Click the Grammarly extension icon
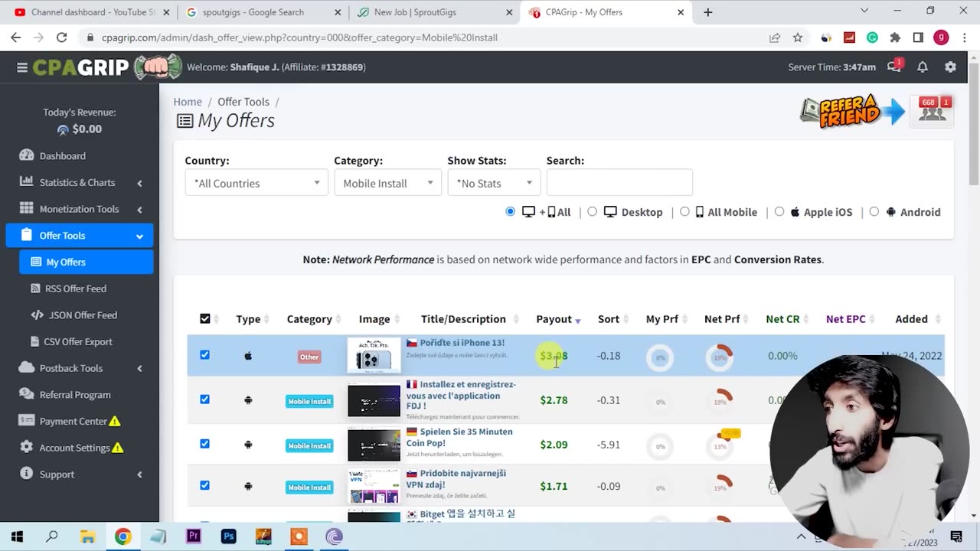980x551 pixels. point(872,37)
